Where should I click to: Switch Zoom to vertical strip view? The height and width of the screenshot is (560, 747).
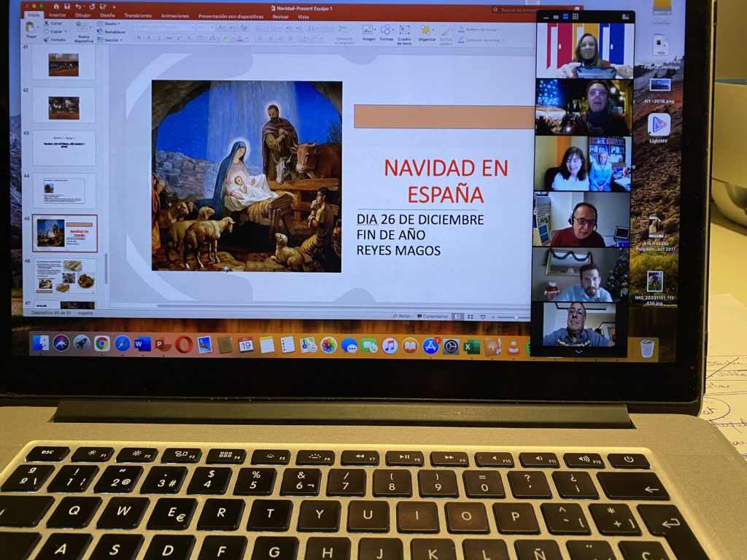[x=565, y=17]
